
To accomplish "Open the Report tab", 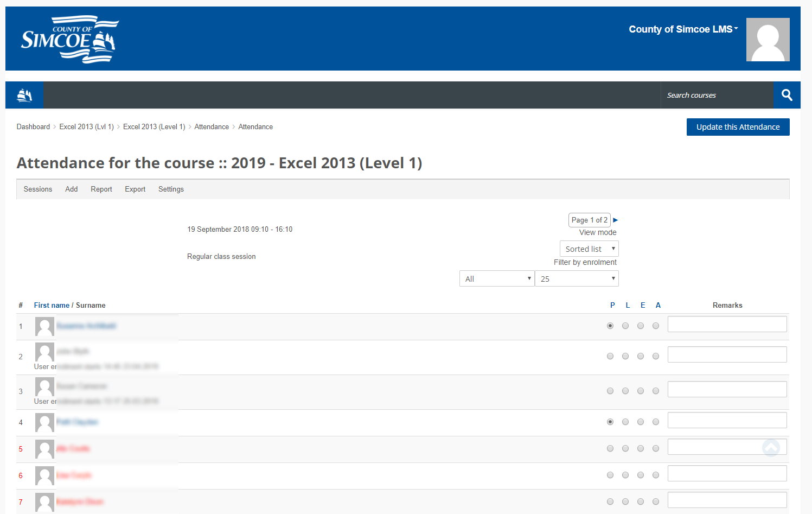I will coord(101,189).
